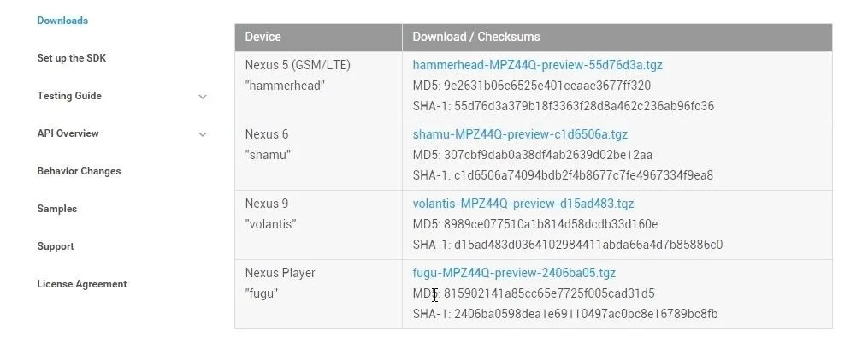This screenshot has width=868, height=343.
Task: Download volantis-MPZ44Q-preview tgz file
Action: (523, 204)
